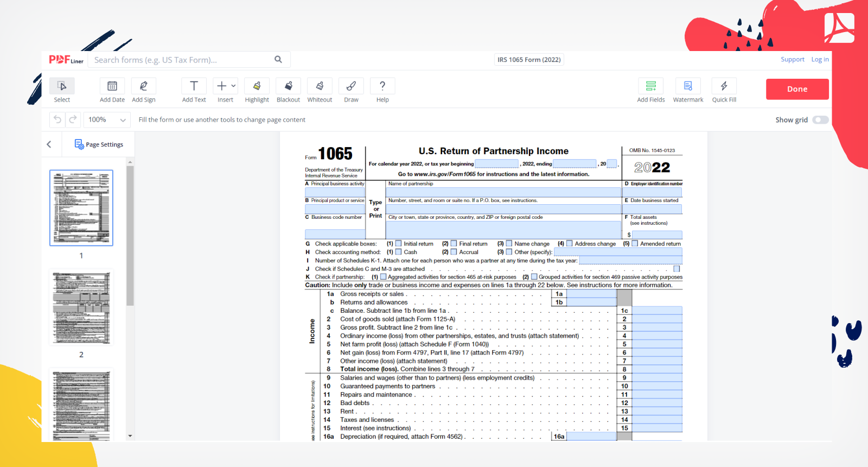Viewport: 868px width, 467px height.
Task: Check the Cash accounting method box
Action: click(398, 252)
